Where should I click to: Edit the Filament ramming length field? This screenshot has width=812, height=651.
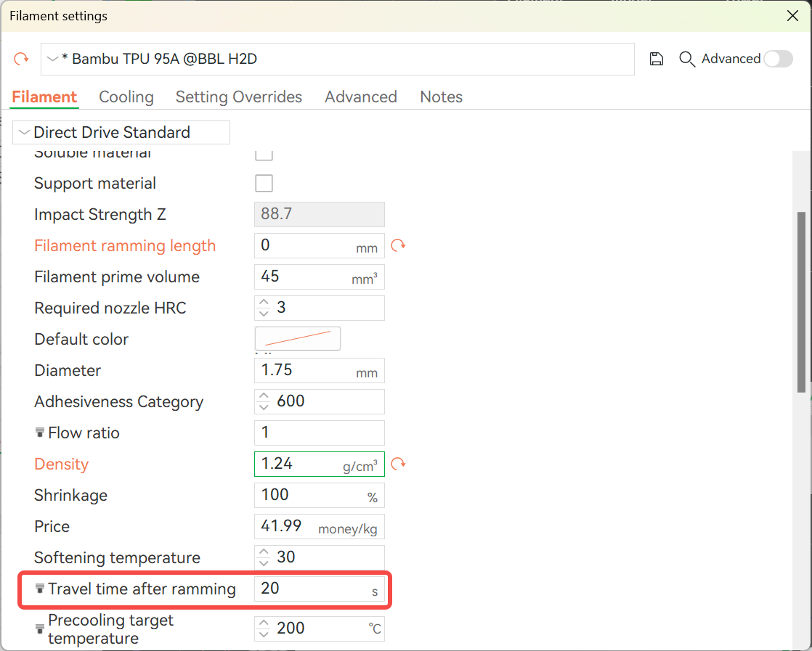click(x=320, y=245)
